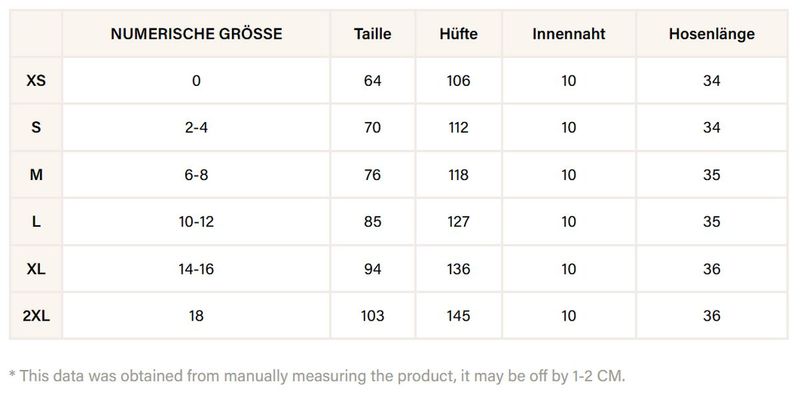Screen dimensions: 800x394
Task: Click the L size row label
Action: (36, 221)
